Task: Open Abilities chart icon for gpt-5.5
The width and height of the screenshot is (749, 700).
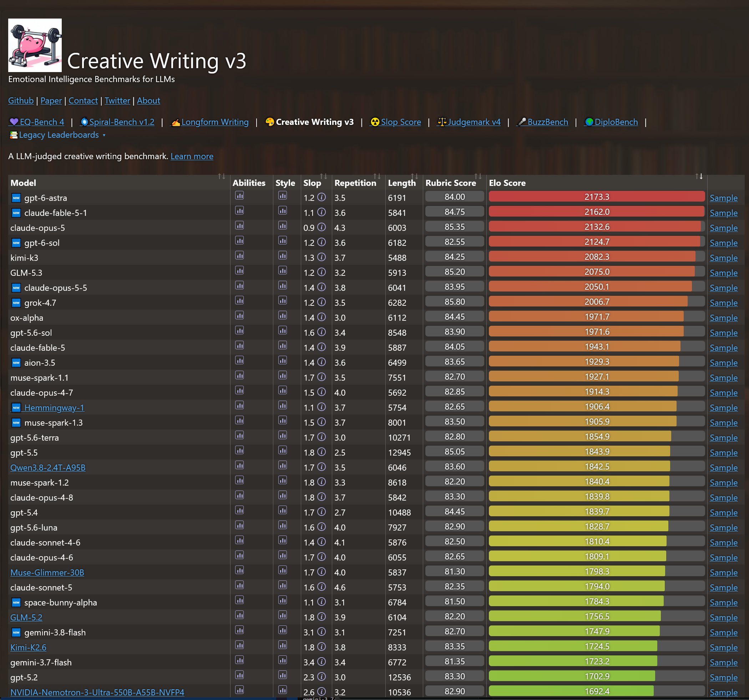Action: (x=240, y=450)
